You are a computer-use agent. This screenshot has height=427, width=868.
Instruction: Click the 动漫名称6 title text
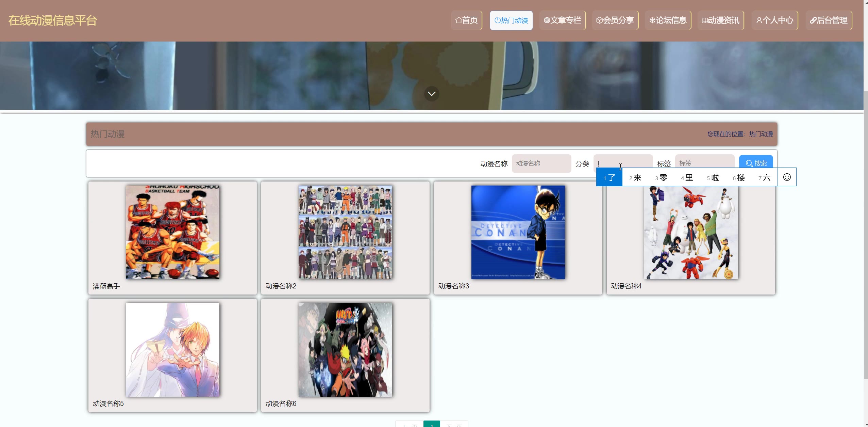click(x=281, y=404)
